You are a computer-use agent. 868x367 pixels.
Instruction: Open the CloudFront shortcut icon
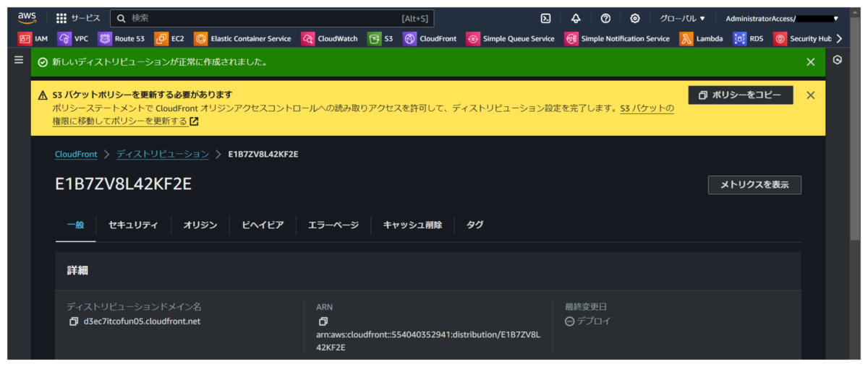(409, 39)
